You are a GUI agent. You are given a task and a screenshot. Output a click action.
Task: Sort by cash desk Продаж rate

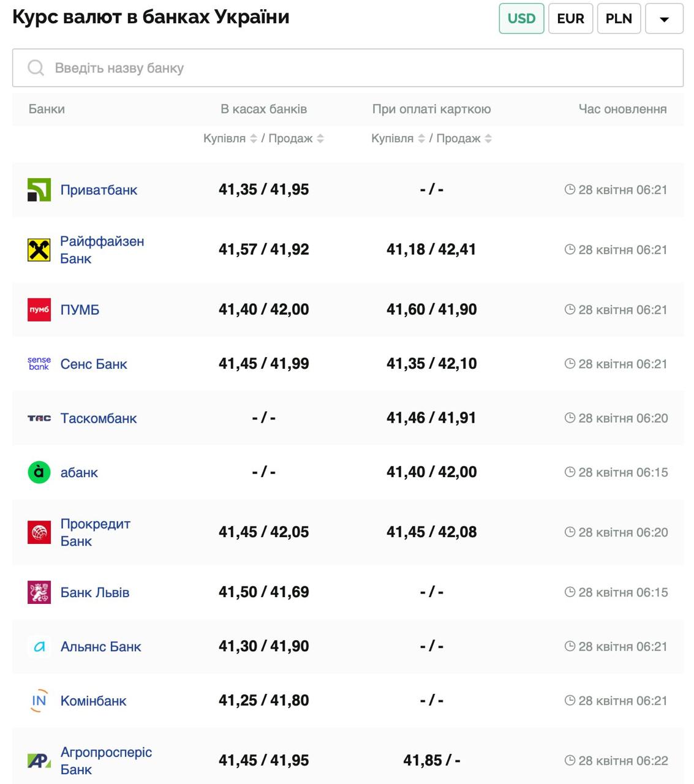(x=320, y=139)
